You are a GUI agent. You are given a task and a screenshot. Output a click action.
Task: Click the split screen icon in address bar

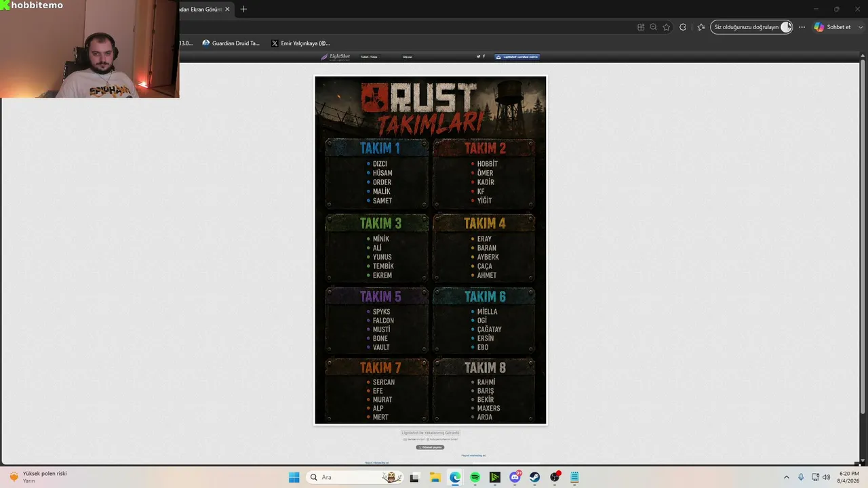[641, 27]
